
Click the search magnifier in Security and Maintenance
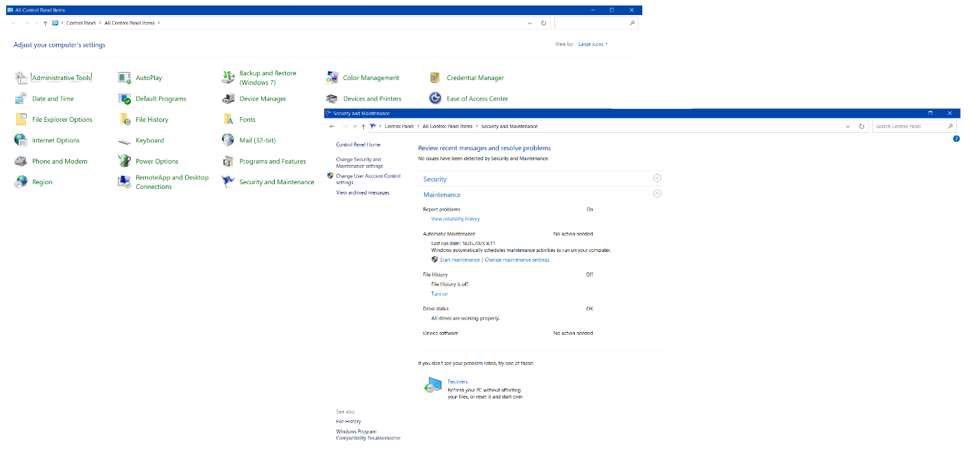coord(950,127)
